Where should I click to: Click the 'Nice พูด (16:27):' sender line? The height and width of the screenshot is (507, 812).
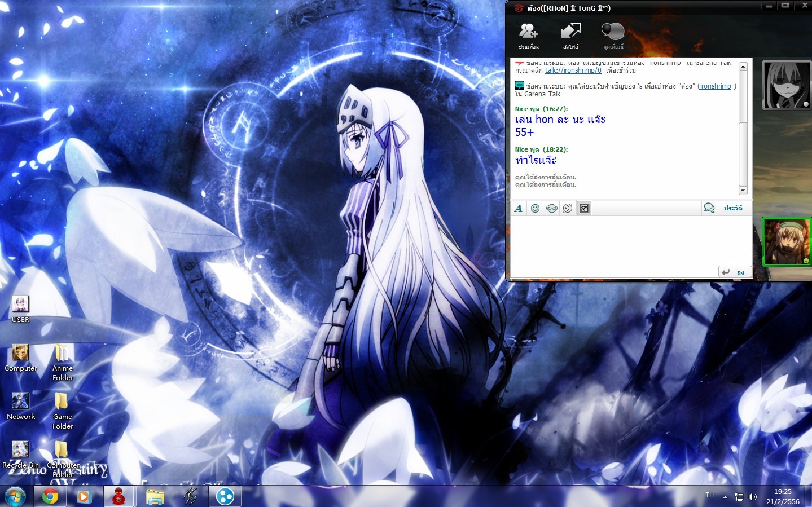(542, 109)
